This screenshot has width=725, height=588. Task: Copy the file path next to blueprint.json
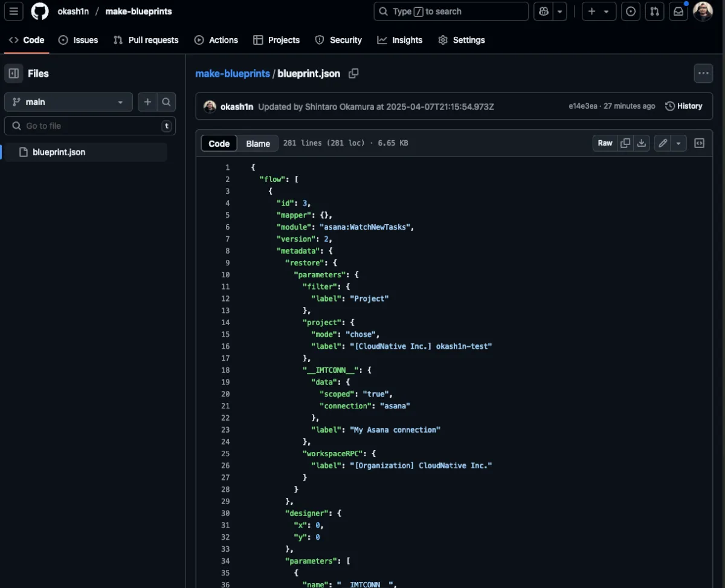353,73
